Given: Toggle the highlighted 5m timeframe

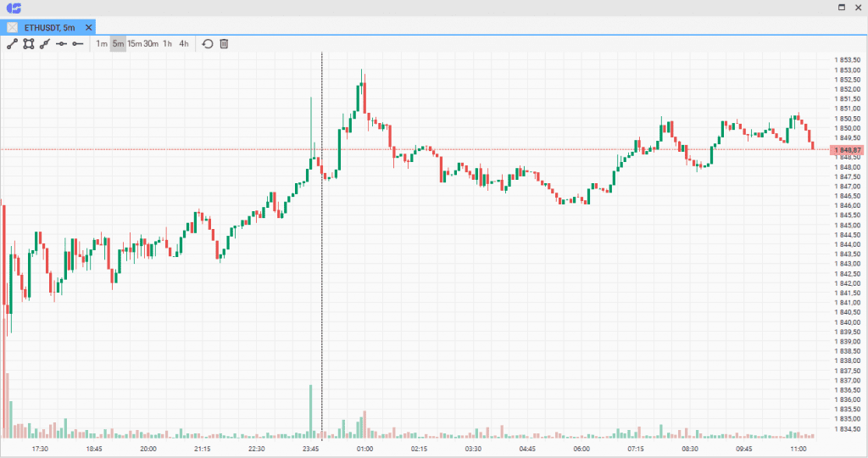Looking at the screenshot, I should pos(118,43).
